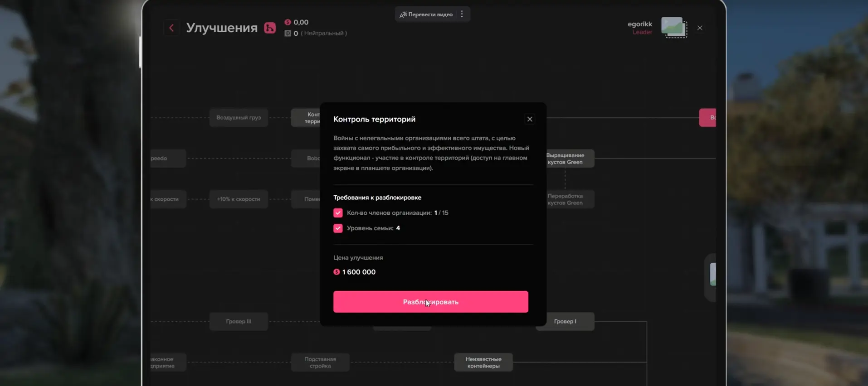The height and width of the screenshot is (386, 868).
Task: Click the Цена улучшения label
Action: (x=358, y=258)
